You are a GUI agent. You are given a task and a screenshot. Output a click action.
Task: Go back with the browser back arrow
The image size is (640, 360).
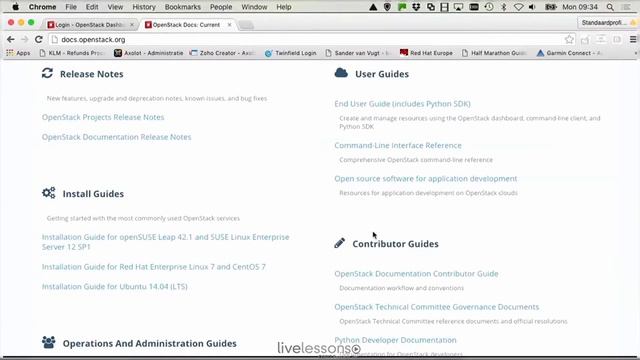click(11, 40)
